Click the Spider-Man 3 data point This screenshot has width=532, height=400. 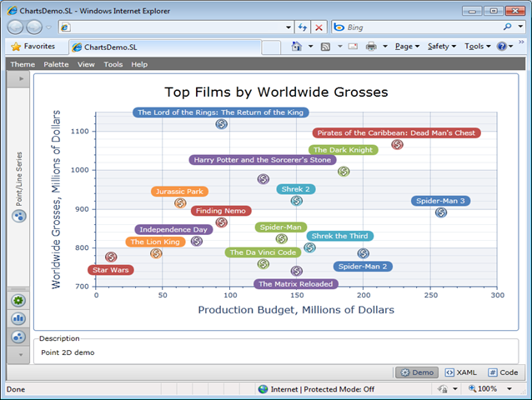441,212
